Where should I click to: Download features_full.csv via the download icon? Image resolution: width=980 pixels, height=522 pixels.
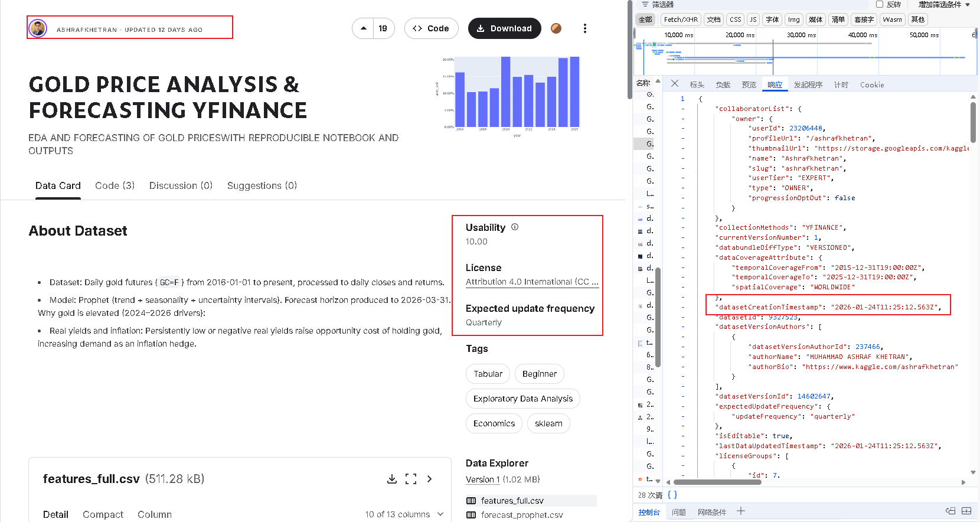[391, 479]
